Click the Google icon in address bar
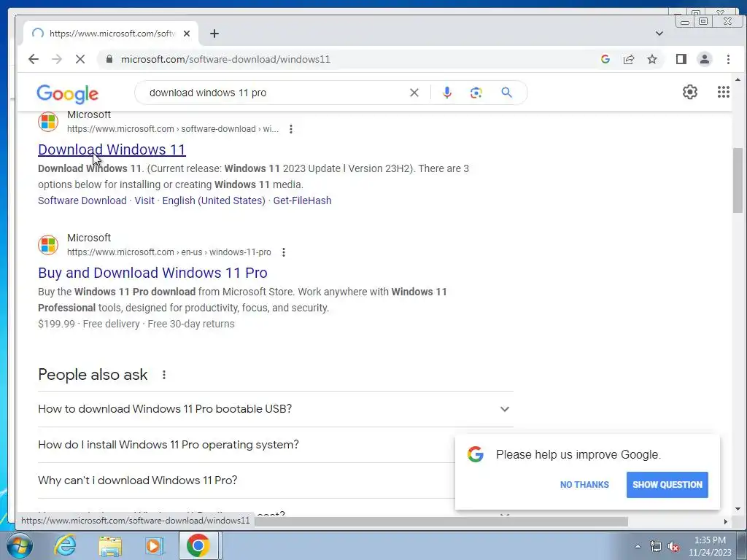Image resolution: width=747 pixels, height=560 pixels. click(605, 59)
